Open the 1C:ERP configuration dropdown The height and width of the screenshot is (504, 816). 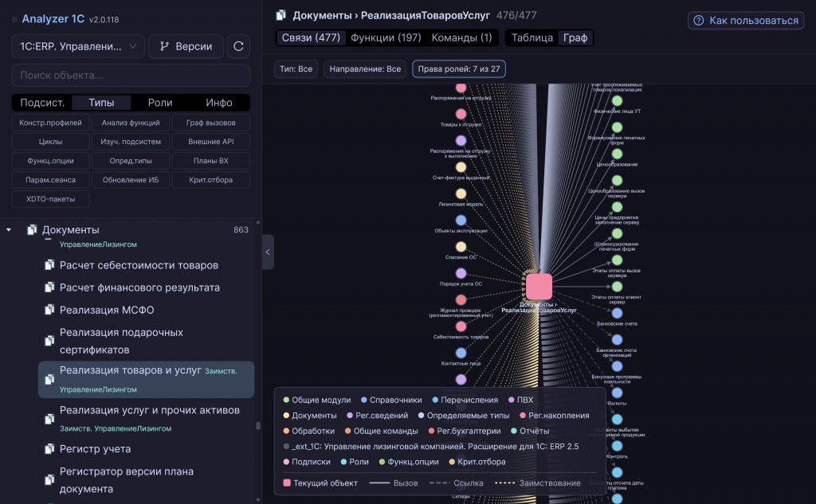pyautogui.click(x=78, y=46)
